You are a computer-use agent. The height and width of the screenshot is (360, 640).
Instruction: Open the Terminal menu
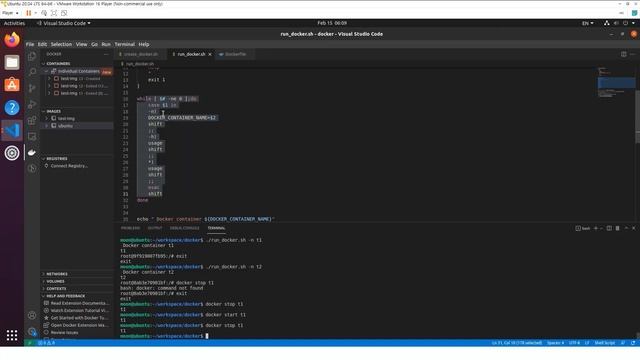coord(124,44)
